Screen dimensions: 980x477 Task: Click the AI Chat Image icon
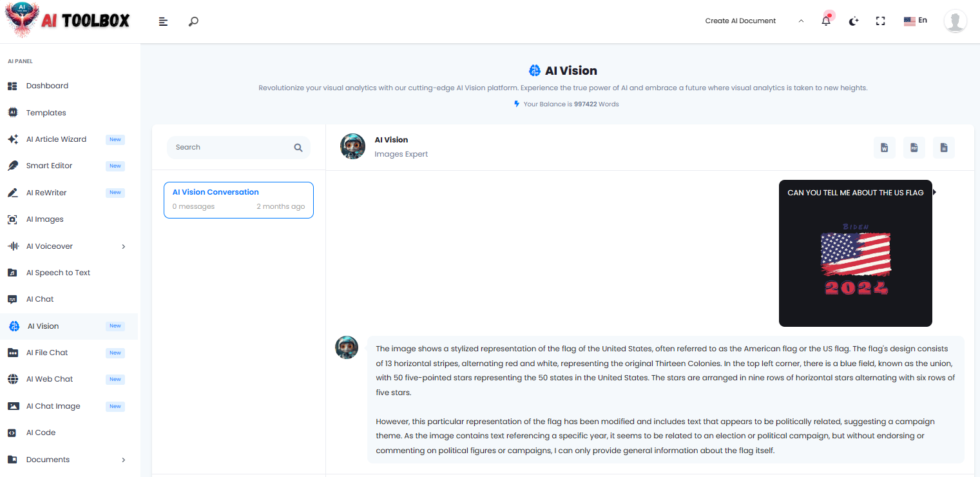pos(13,406)
